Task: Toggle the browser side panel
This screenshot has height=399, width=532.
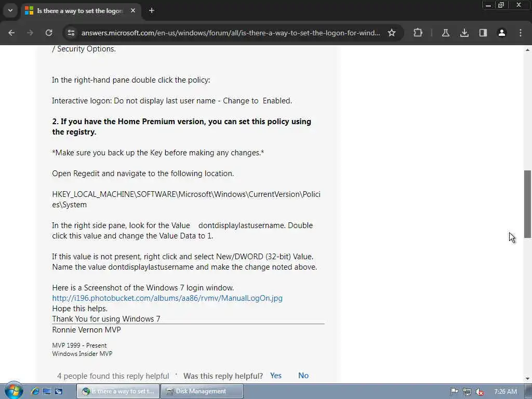Action: pyautogui.click(x=483, y=33)
